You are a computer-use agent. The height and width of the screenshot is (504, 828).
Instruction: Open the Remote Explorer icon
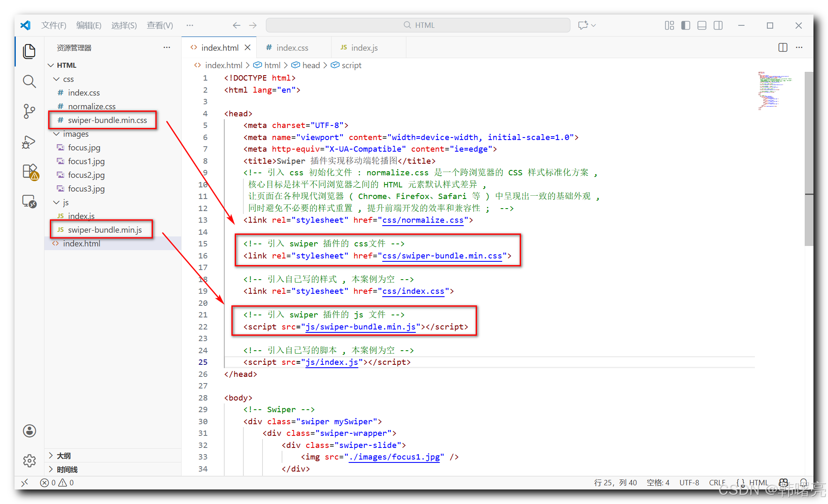tap(29, 202)
